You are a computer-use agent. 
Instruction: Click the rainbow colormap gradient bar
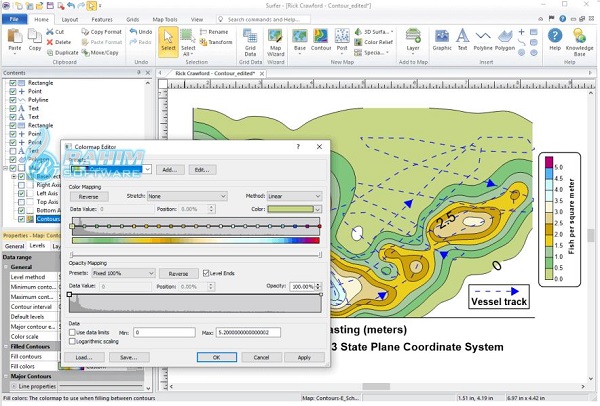click(196, 241)
